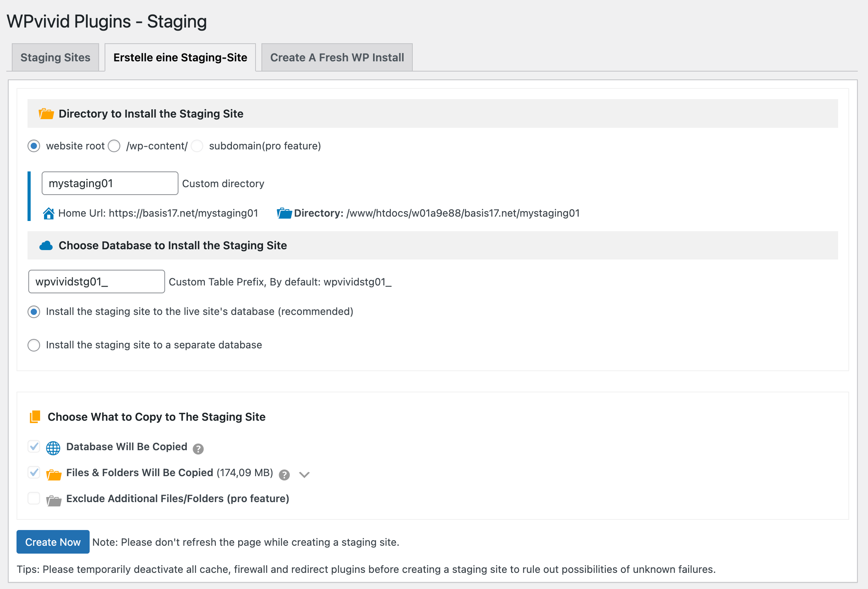Click the orange folder icon beside Directory to Install heading
868x589 pixels.
coord(46,114)
